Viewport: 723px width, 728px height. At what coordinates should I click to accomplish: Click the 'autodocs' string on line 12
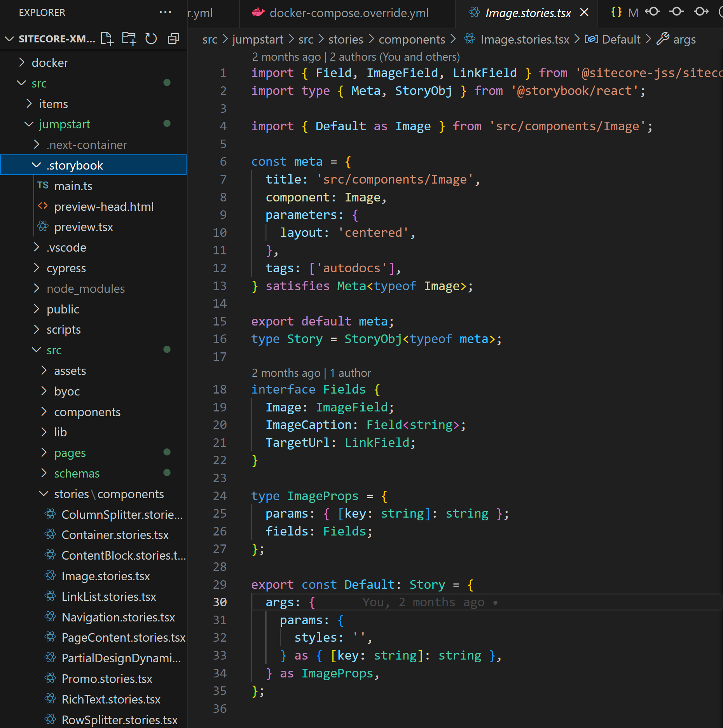pyautogui.click(x=351, y=268)
